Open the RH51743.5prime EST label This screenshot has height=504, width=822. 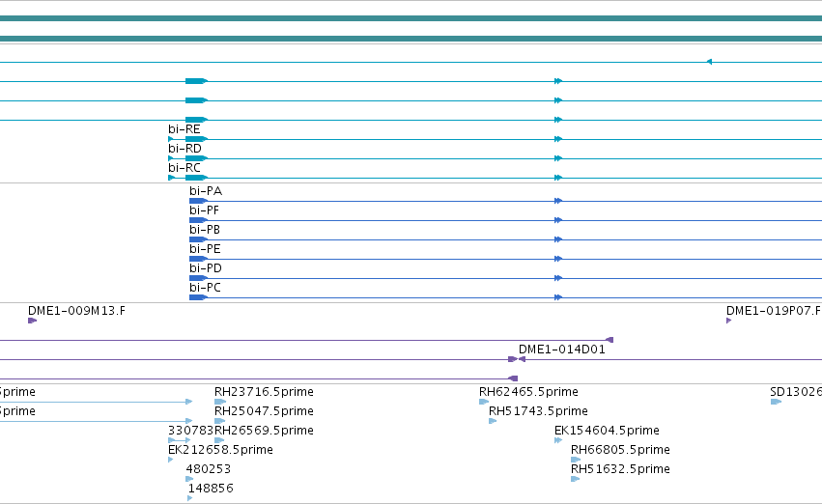click(x=538, y=411)
